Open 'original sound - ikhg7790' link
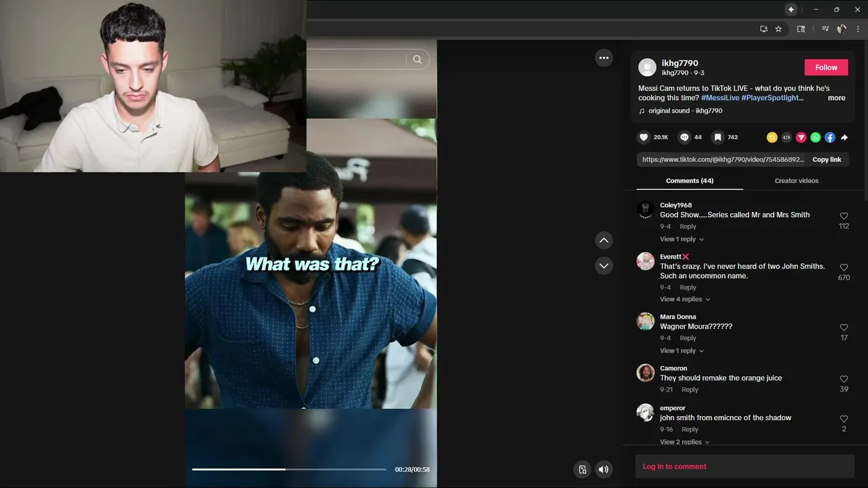This screenshot has width=868, height=488. 685,111
